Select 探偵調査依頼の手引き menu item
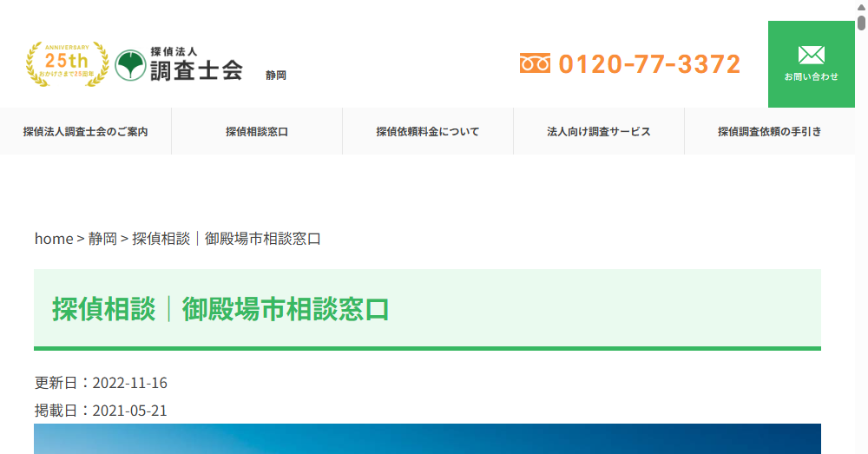Image resolution: width=868 pixels, height=454 pixels. pos(769,132)
